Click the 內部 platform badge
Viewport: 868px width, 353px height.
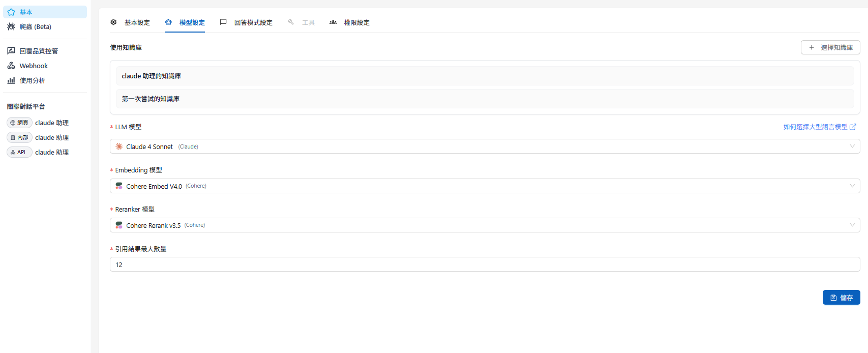tap(20, 137)
